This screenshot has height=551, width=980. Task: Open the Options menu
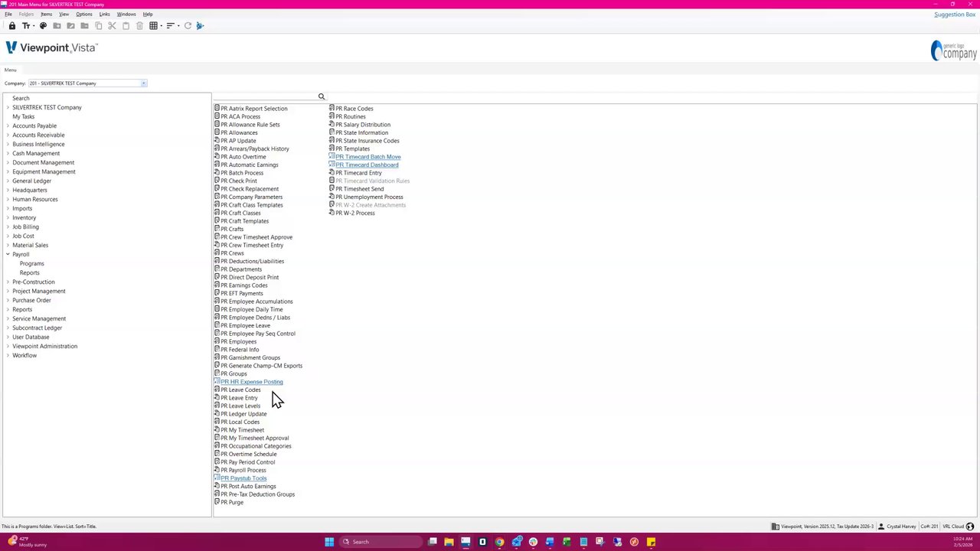pyautogui.click(x=84, y=14)
